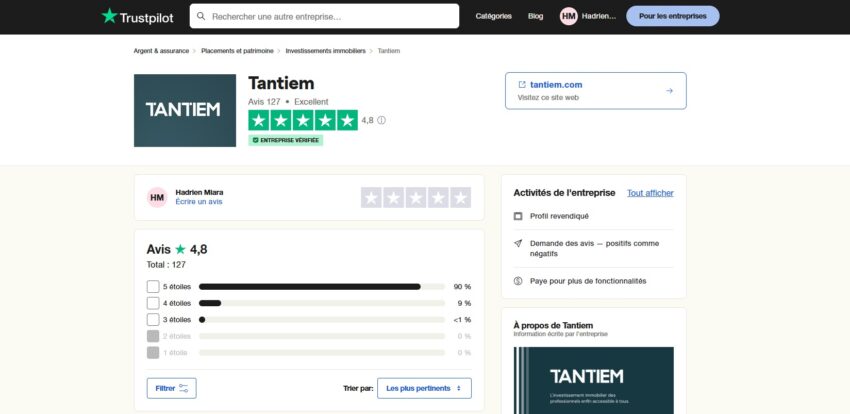Click the TrustScore info icon beside 4,8
This screenshot has width=850, height=414.
(x=382, y=120)
